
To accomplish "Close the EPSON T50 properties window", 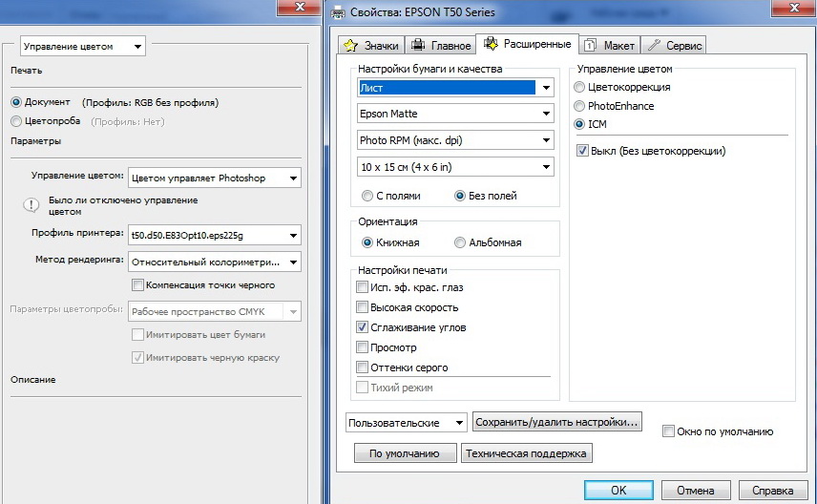I will tap(794, 8).
